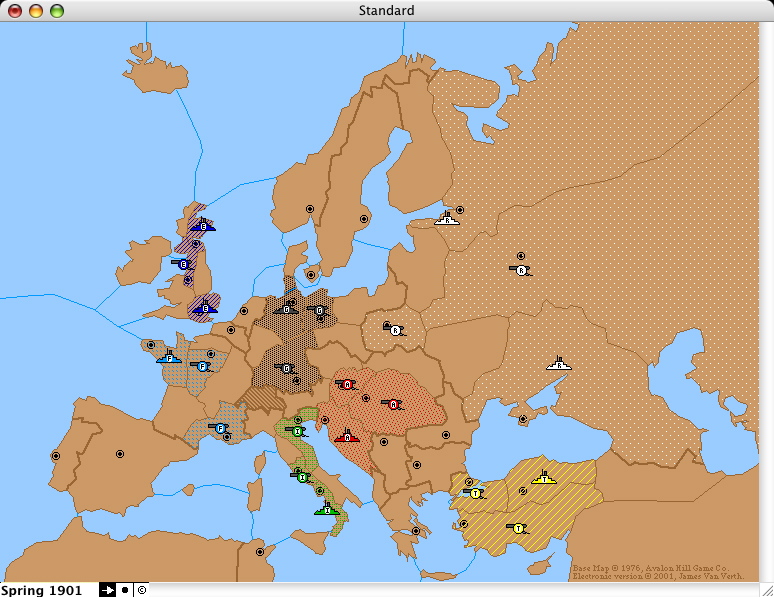
Task: Click the Tunis supply center dot
Action: 260,552
